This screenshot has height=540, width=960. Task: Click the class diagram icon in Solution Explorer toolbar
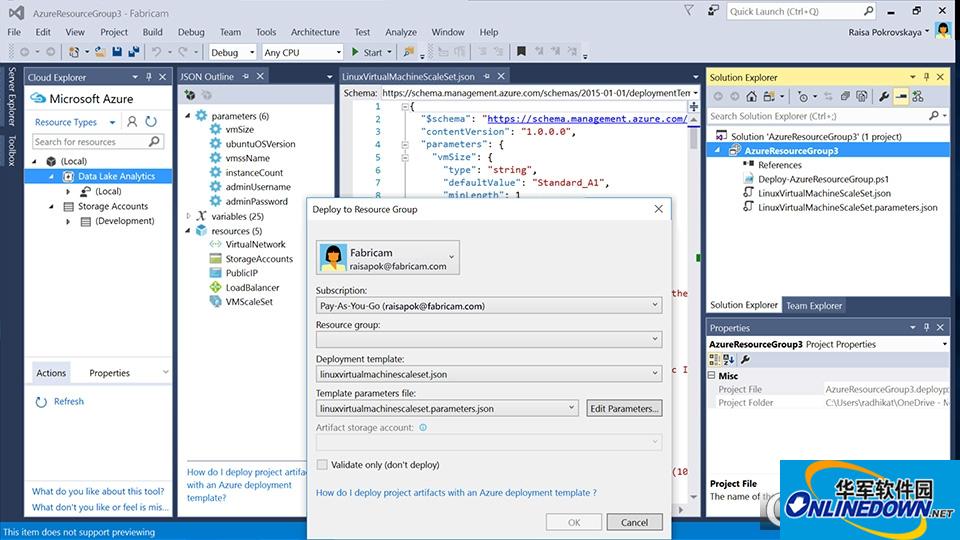pyautogui.click(x=918, y=96)
